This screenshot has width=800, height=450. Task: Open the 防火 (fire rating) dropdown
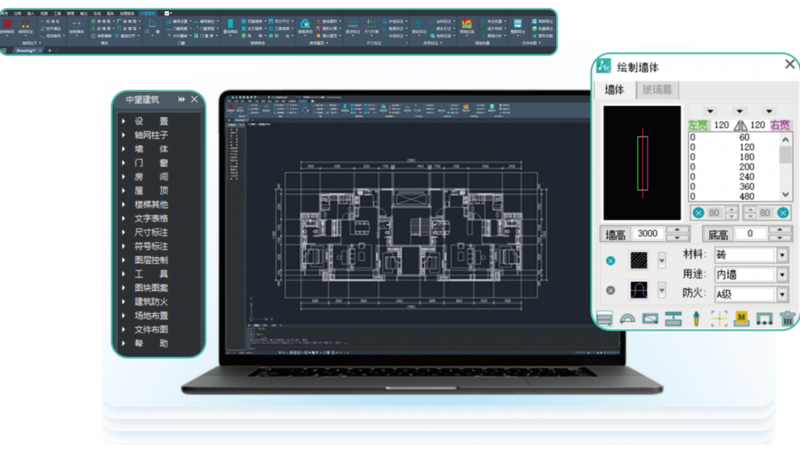[x=782, y=295]
